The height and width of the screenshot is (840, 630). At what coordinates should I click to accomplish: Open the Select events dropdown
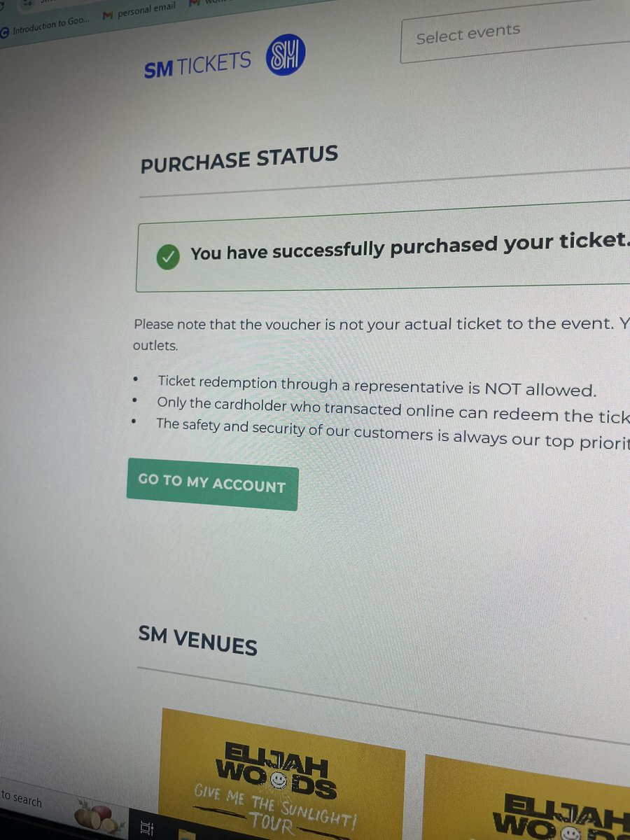pyautogui.click(x=515, y=33)
